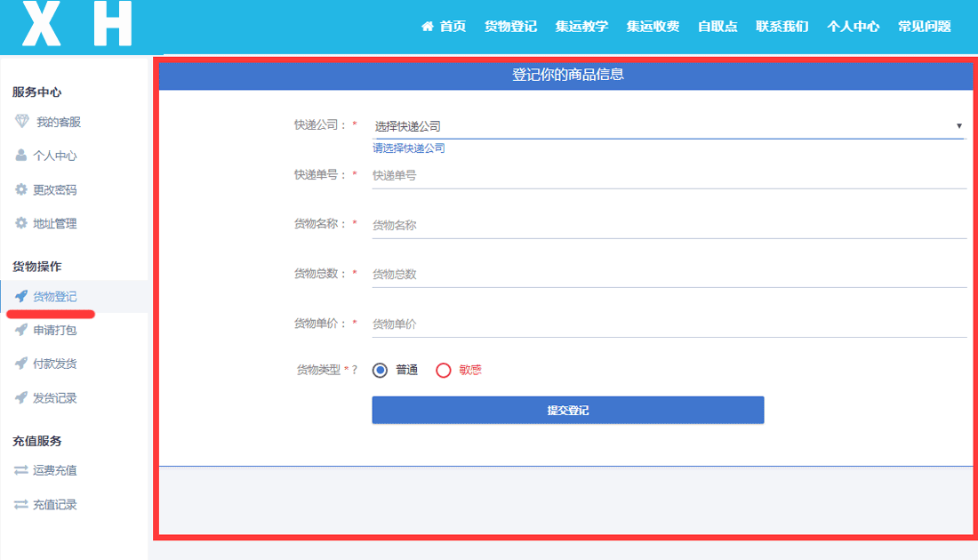Image resolution: width=978 pixels, height=560 pixels.
Task: Click the 提交登记 submit button
Action: pos(567,410)
